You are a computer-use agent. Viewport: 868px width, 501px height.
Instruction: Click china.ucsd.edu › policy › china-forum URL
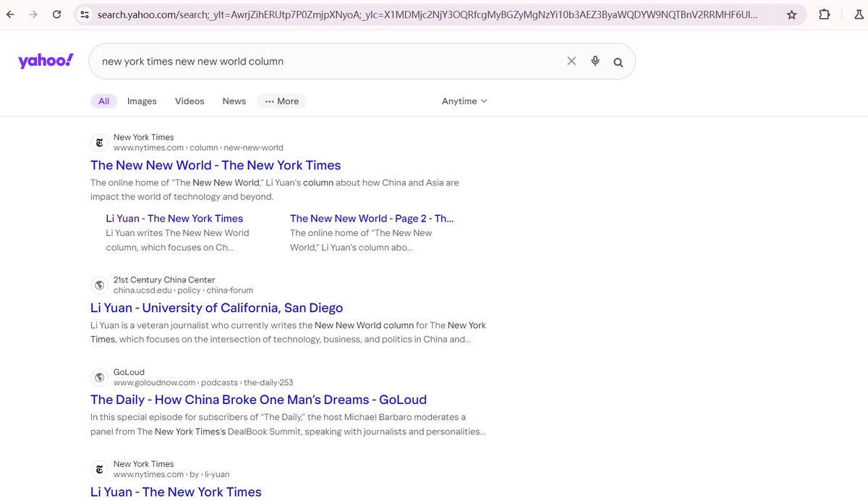[183, 290]
